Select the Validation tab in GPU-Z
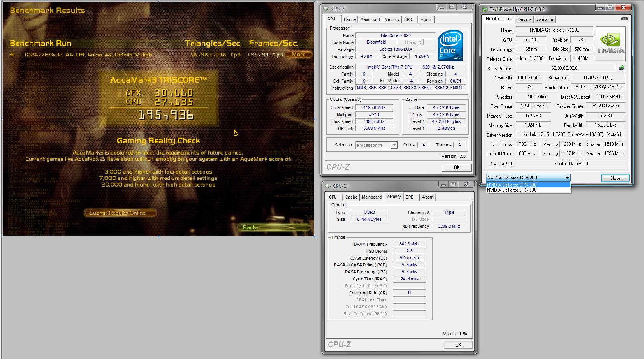Viewport: 644px width, 359px height. pos(545,19)
